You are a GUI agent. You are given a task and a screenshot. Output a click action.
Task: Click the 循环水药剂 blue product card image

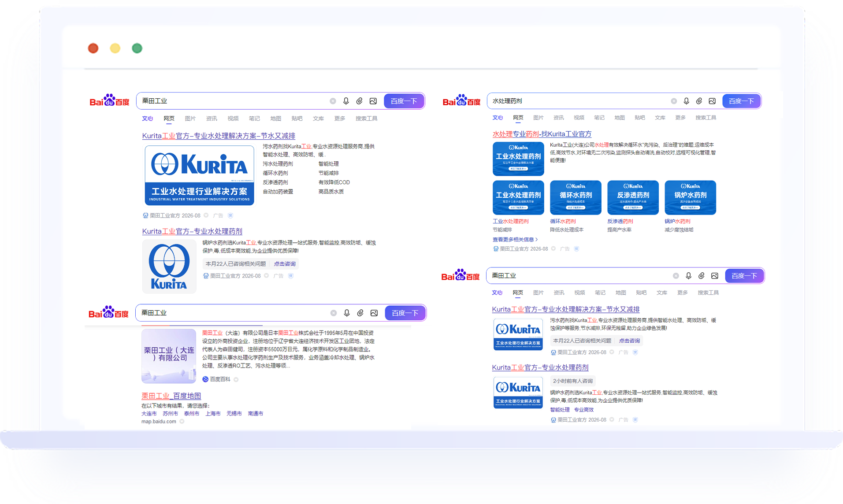pos(576,197)
